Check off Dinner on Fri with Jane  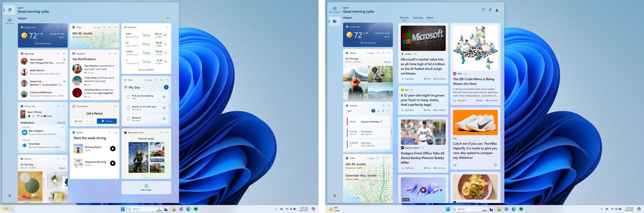pos(128,107)
